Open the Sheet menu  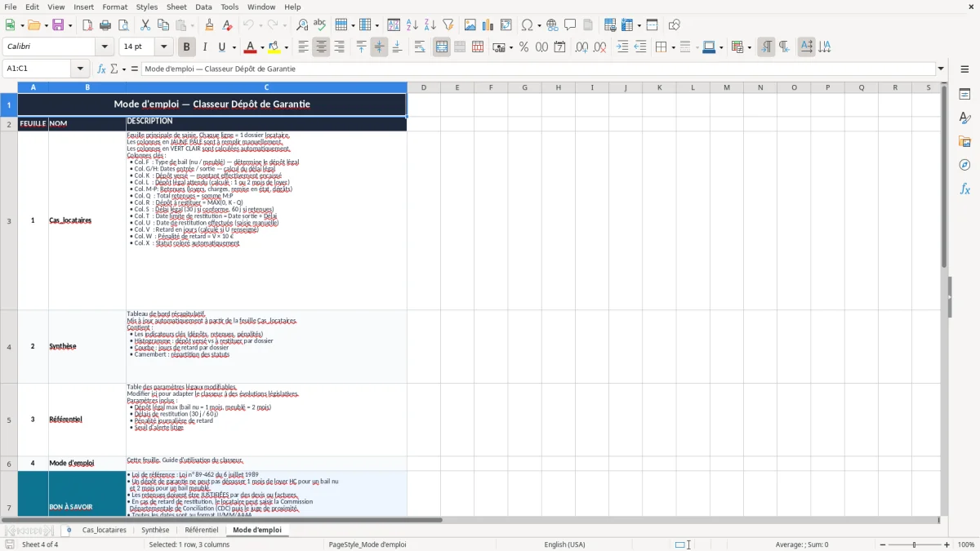[x=177, y=7]
